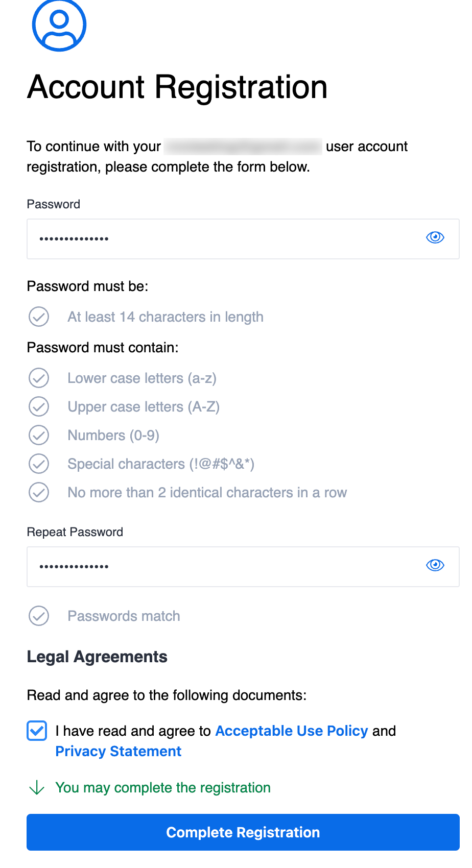Image resolution: width=472 pixels, height=868 pixels.
Task: Open the Privacy Statement link
Action: pyautogui.click(x=119, y=751)
